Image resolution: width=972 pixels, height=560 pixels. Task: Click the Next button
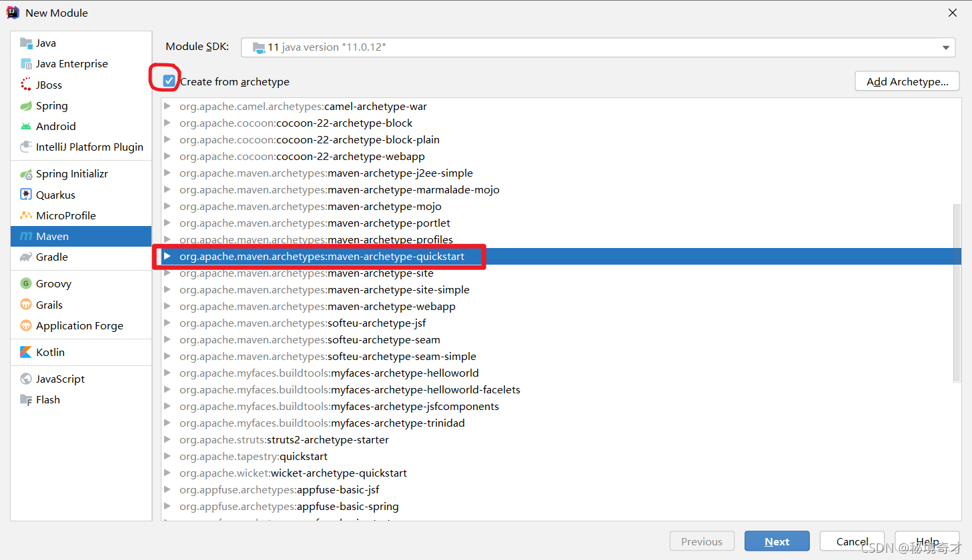pos(777,541)
